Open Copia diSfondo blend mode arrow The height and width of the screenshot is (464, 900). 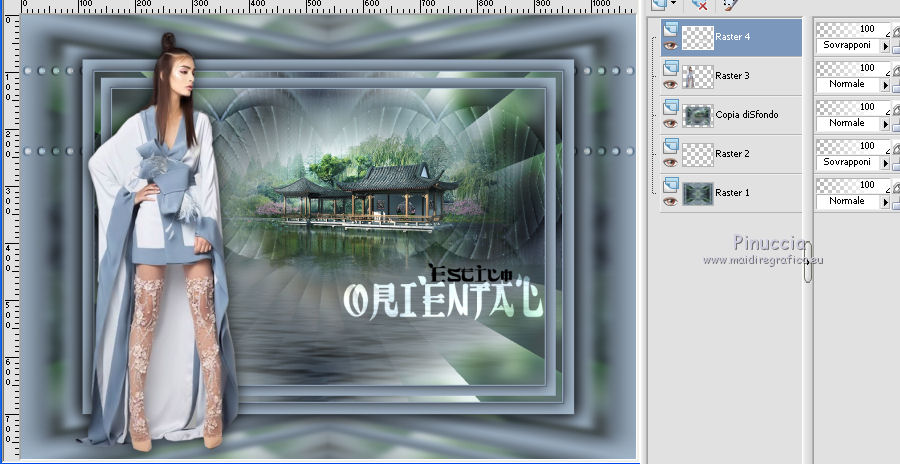(886, 123)
